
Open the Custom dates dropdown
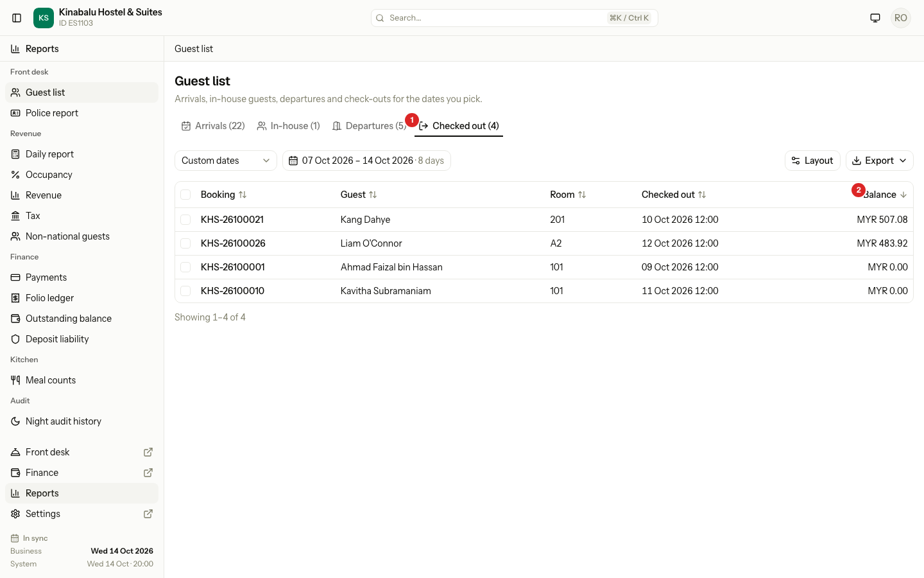226,161
